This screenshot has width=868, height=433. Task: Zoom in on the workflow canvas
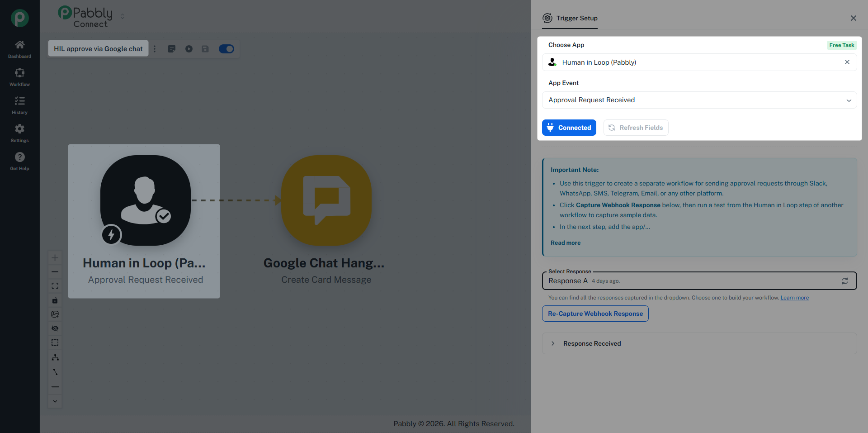(55, 258)
